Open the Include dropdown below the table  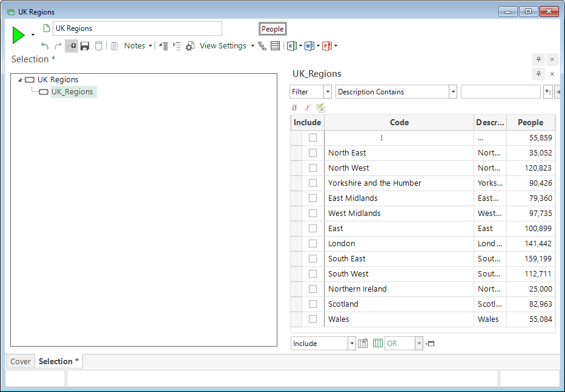(352, 344)
